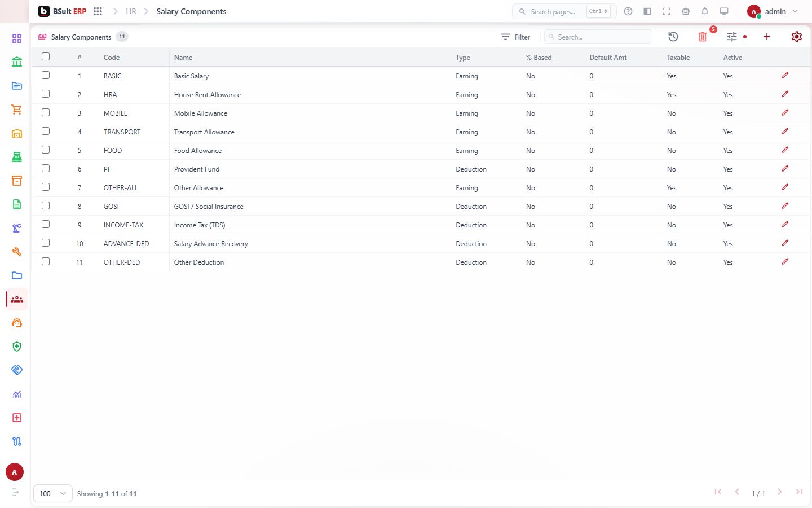The height and width of the screenshot is (508, 812).
Task: Open the bank building module in sidebar
Action: click(x=17, y=62)
